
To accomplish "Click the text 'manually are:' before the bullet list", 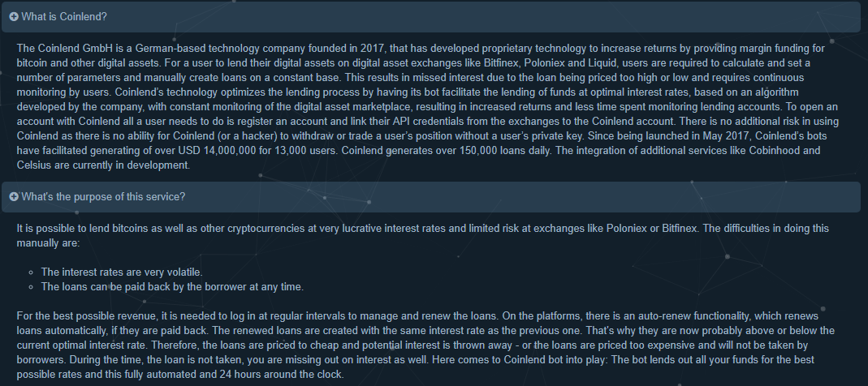I will 48,242.
